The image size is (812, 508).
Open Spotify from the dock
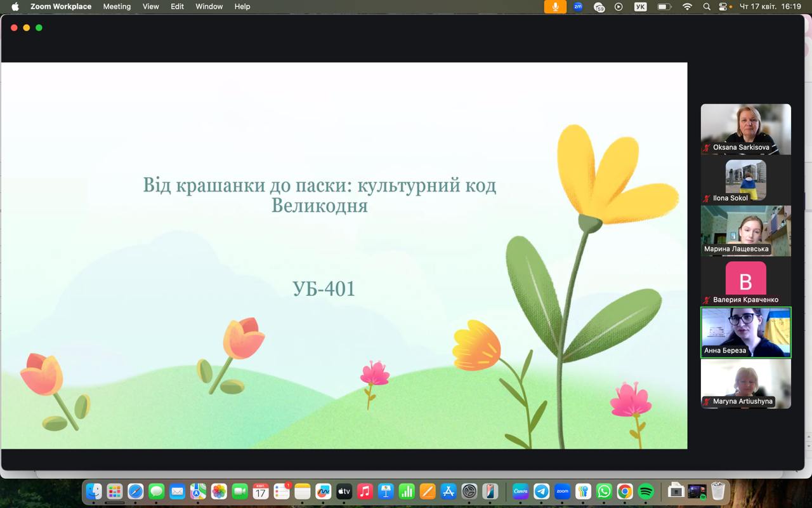pos(646,491)
